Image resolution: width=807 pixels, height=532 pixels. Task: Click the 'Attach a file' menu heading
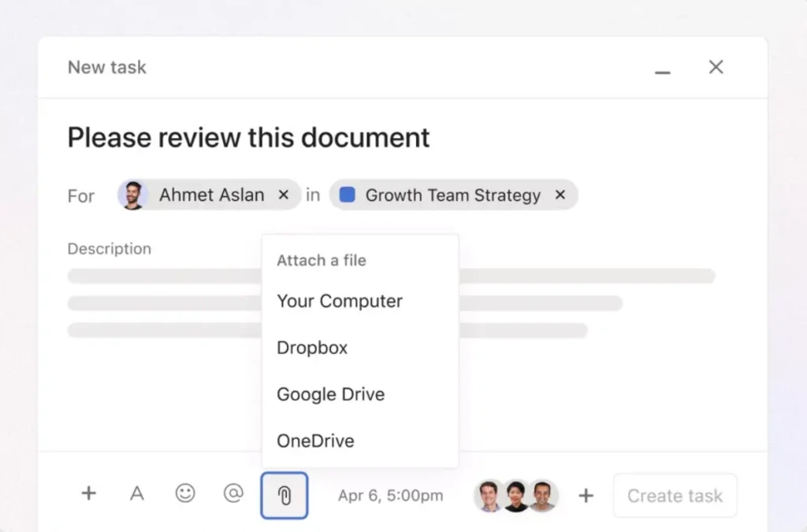click(x=322, y=260)
